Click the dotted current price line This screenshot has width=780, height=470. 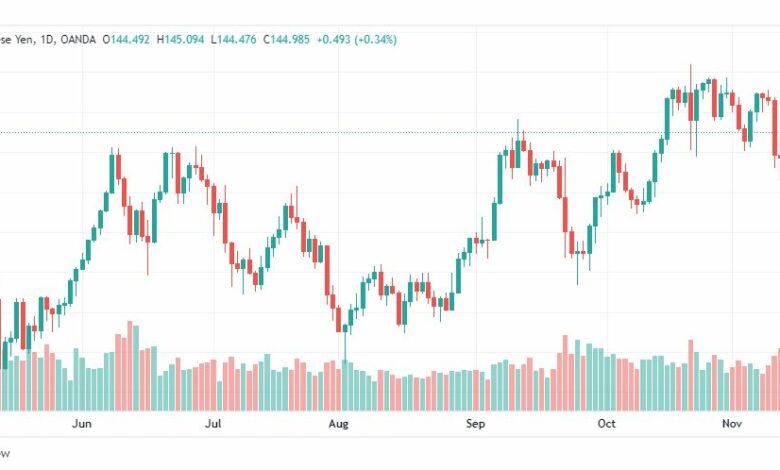click(x=390, y=132)
